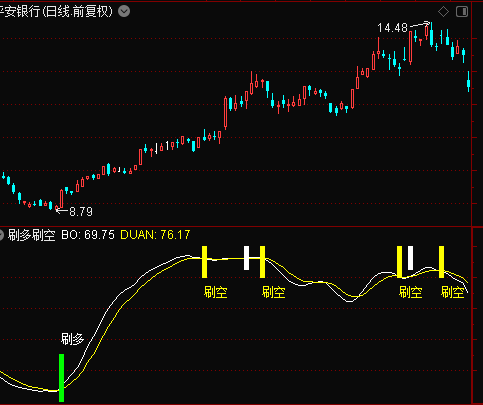Viewport: 483px width, 405px height.
Task: Click the first white bar in indicator pane
Action: pyautogui.click(x=246, y=258)
